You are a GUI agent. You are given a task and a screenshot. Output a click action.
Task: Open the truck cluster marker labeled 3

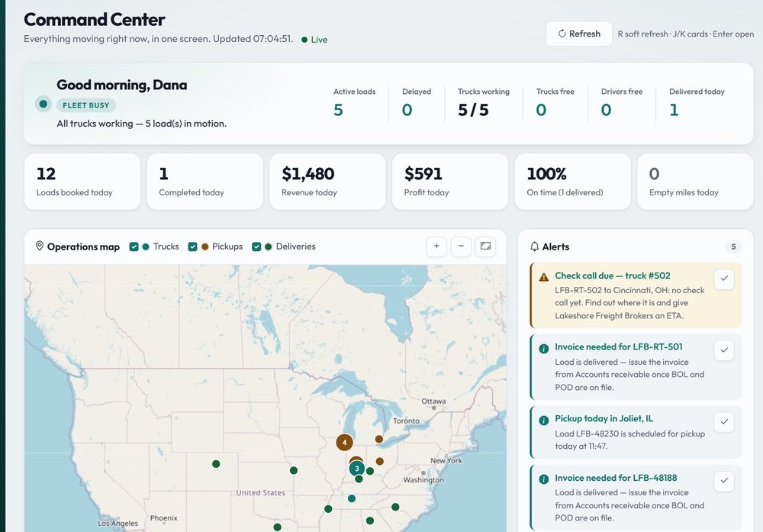[x=356, y=469]
